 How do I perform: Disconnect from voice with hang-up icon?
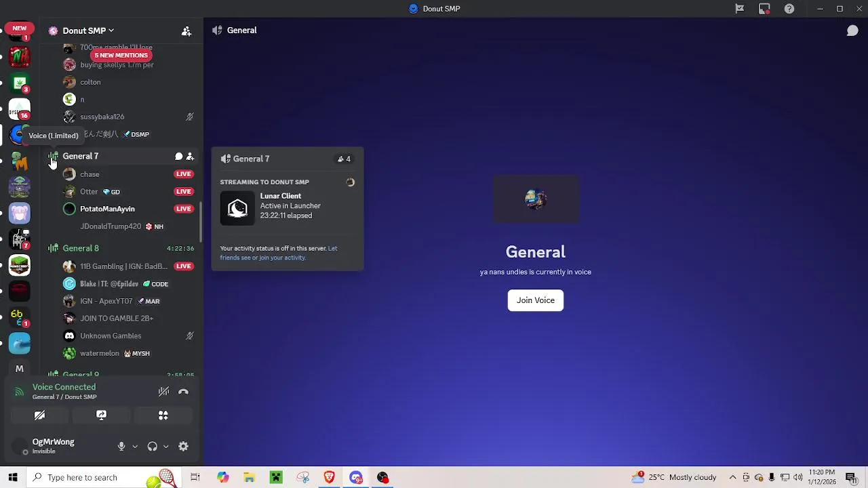point(183,392)
